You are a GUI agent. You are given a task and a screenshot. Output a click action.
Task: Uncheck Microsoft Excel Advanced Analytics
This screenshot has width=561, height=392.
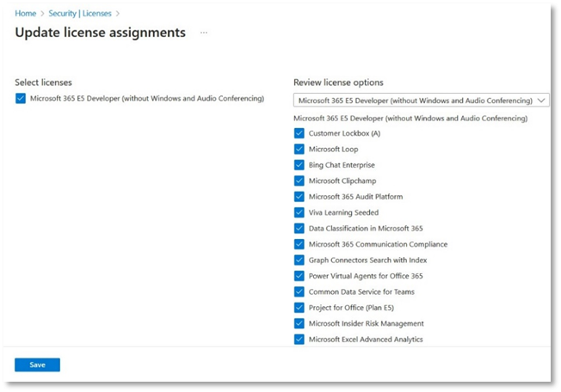[x=299, y=340]
